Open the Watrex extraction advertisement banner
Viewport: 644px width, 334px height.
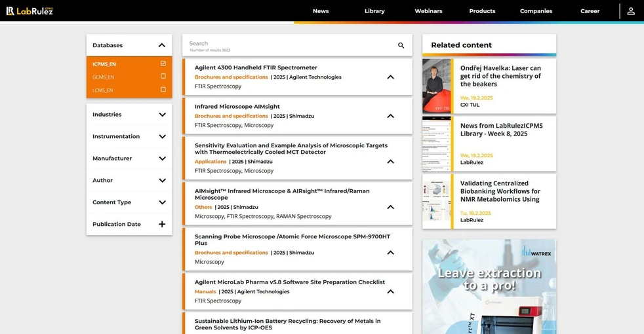pos(489,286)
